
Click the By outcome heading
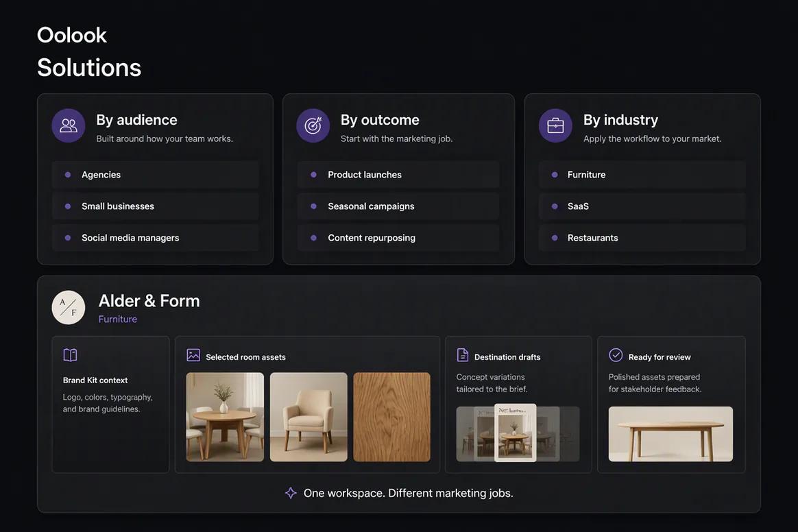(x=380, y=120)
